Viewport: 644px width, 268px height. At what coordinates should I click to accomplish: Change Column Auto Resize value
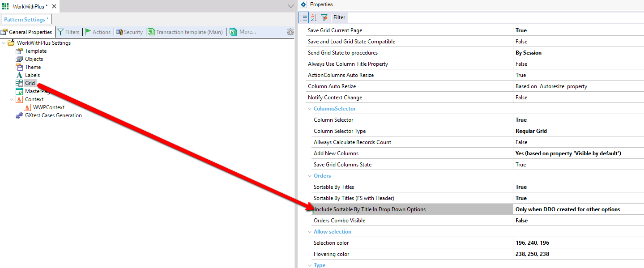coord(578,86)
